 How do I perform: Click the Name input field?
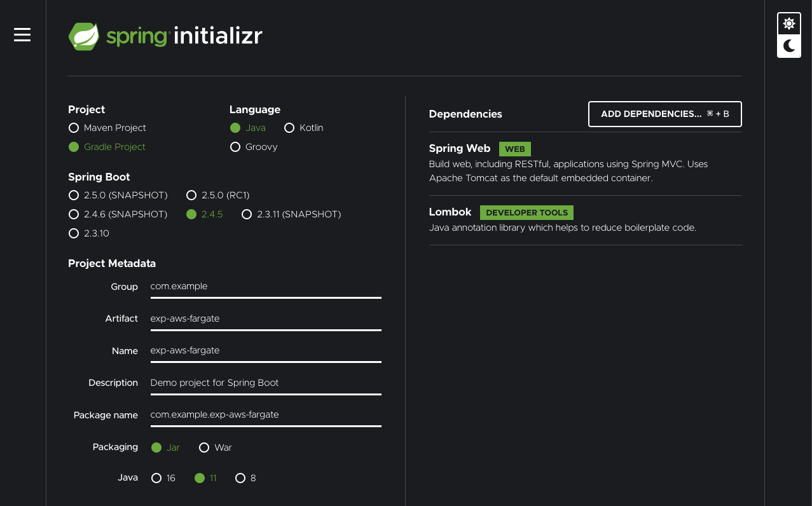266,350
